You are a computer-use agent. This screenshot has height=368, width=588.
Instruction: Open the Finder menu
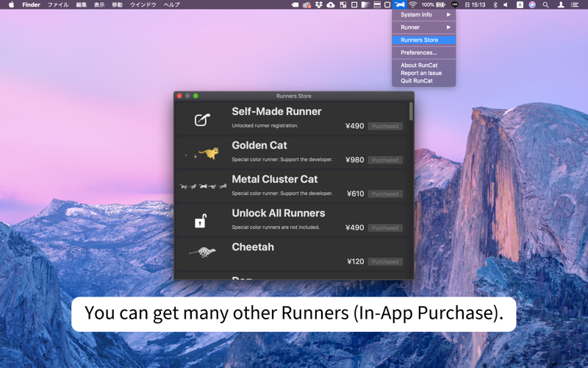click(x=31, y=4)
